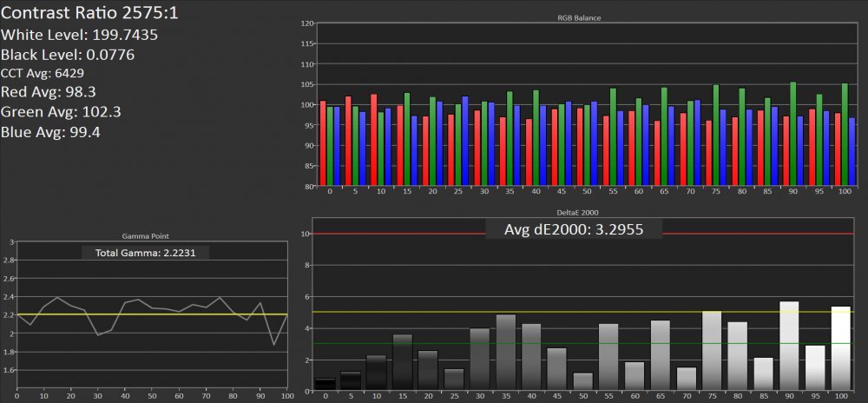Select the Avg dE2000 3.2955 label
Screen dimensions: 868x403
coord(575,230)
